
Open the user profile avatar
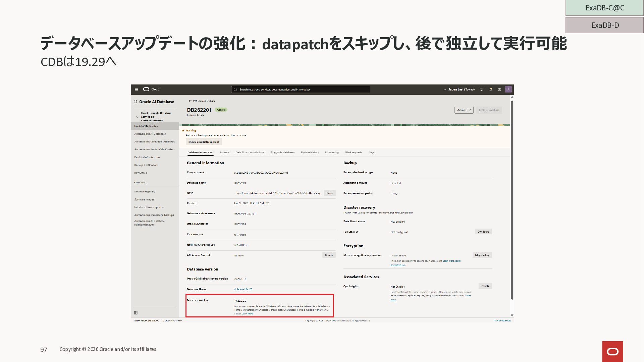508,89
